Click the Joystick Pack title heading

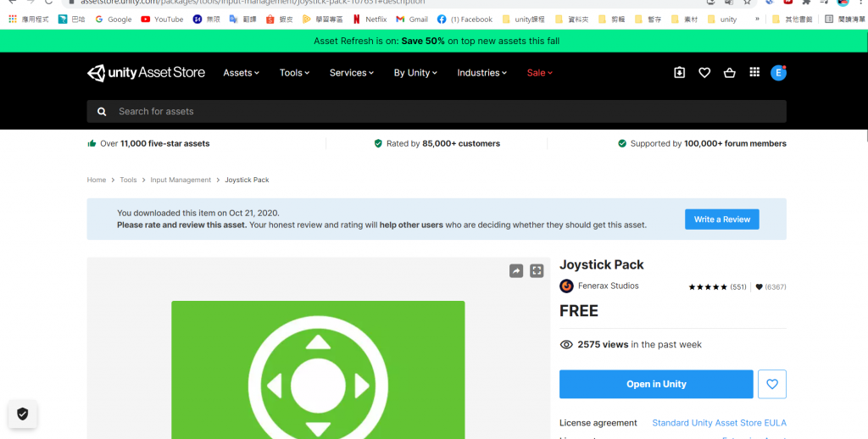pos(602,264)
